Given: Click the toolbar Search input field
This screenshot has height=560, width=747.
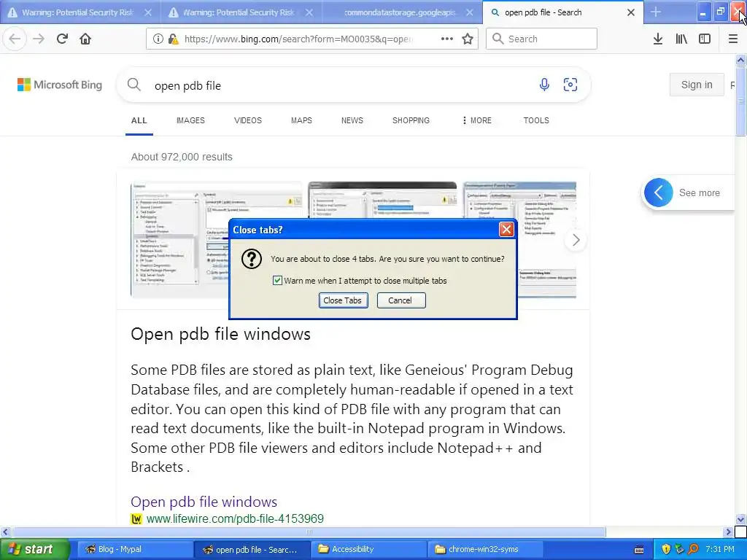Looking at the screenshot, I should click(x=541, y=39).
